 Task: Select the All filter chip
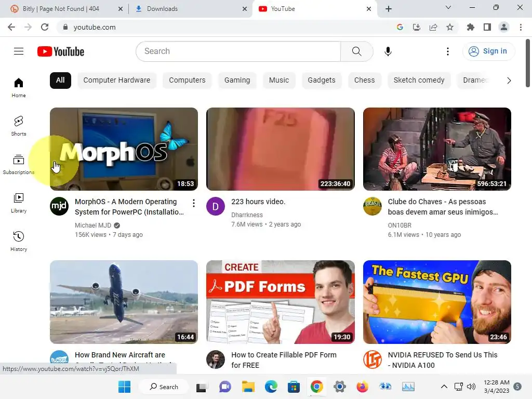60,81
